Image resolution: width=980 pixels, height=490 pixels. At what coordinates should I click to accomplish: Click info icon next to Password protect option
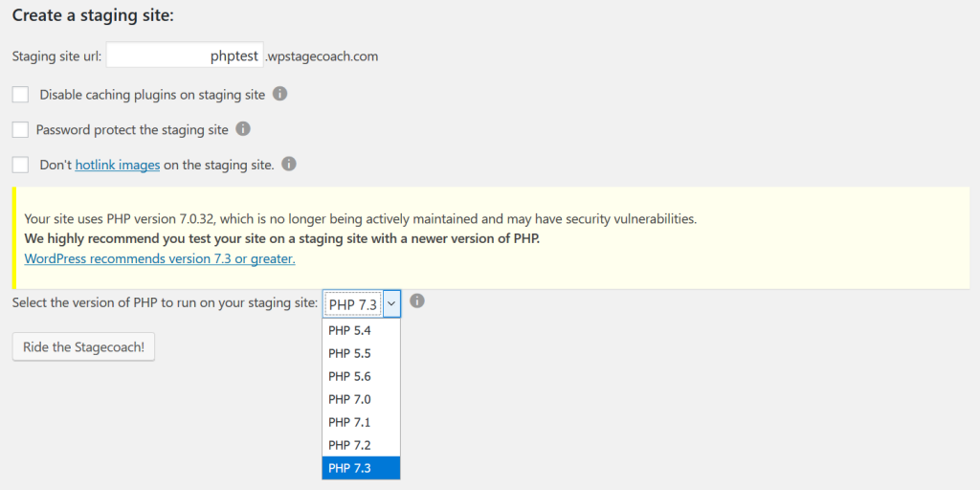click(243, 129)
